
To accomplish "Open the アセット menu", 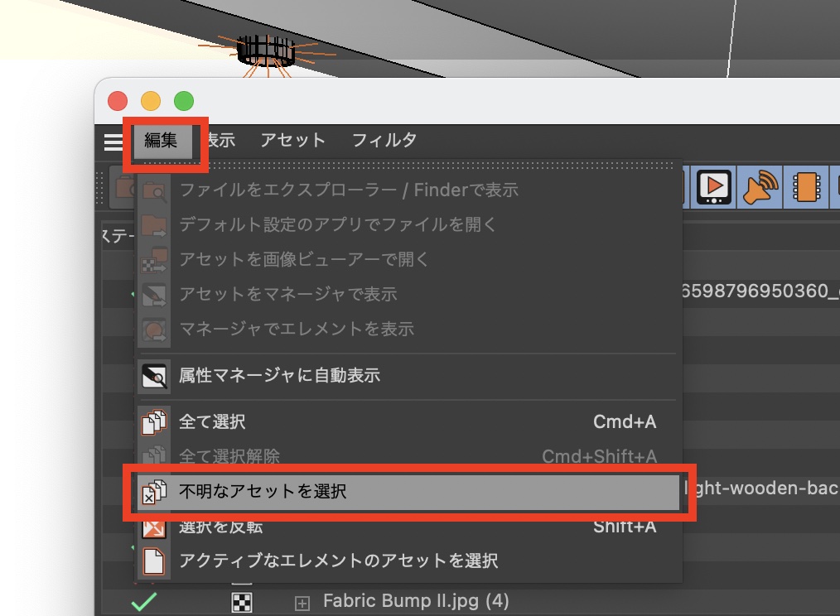I will tap(292, 141).
